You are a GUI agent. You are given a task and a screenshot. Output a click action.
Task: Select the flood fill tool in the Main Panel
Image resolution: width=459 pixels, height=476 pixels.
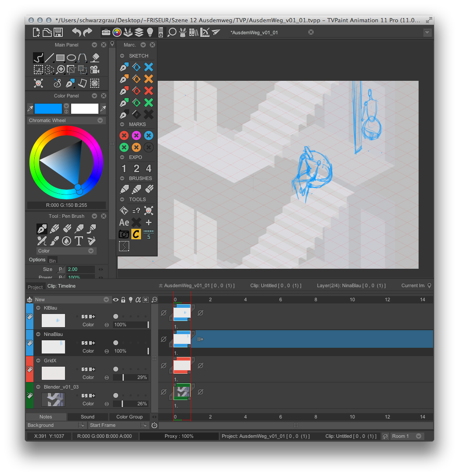click(x=95, y=58)
